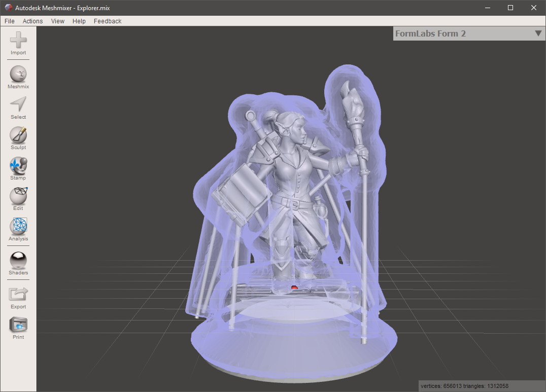
Task: Launch the Analysis tools
Action: coord(18,227)
